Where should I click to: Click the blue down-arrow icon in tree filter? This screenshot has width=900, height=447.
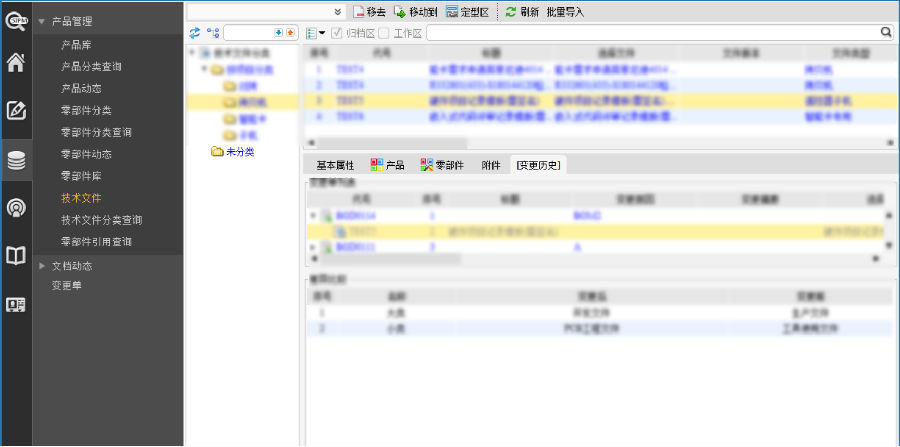[279, 33]
